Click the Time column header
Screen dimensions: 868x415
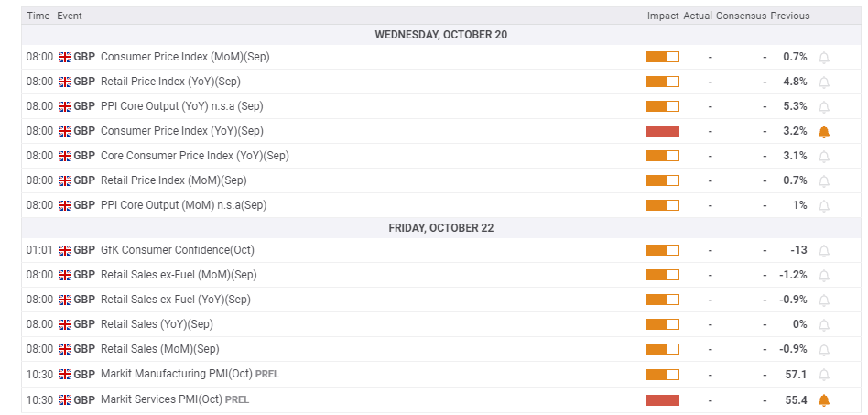pos(38,16)
